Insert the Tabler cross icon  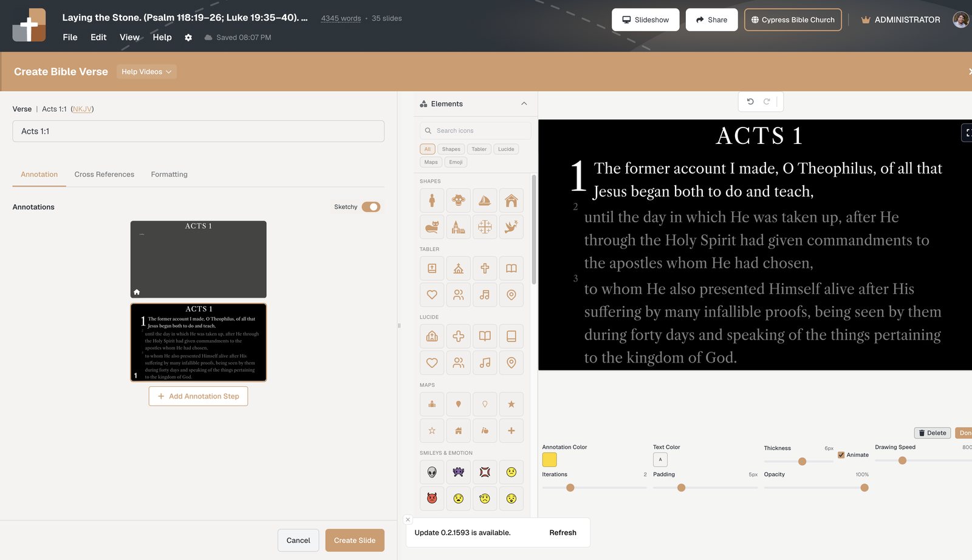pyautogui.click(x=485, y=268)
